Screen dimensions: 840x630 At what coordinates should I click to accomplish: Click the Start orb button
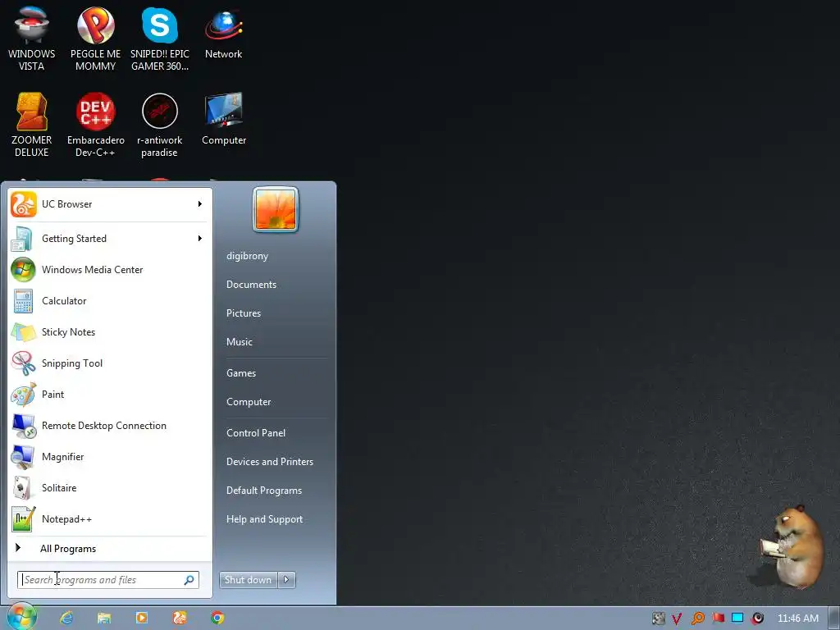point(22,616)
